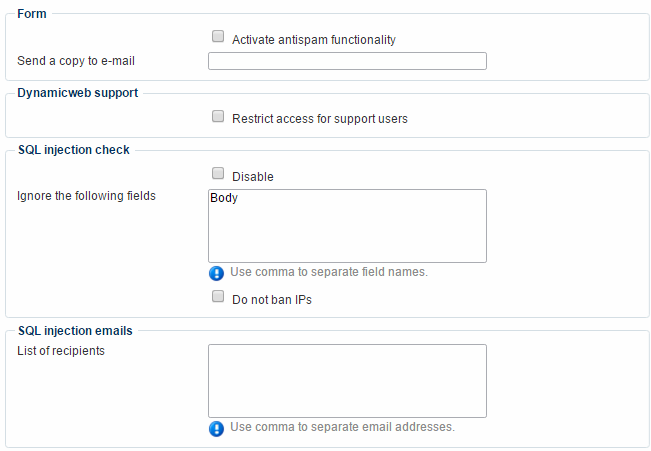Viewport: 651px width, 451px height.
Task: Click the Dynamicweb support group heading
Action: coord(78,93)
